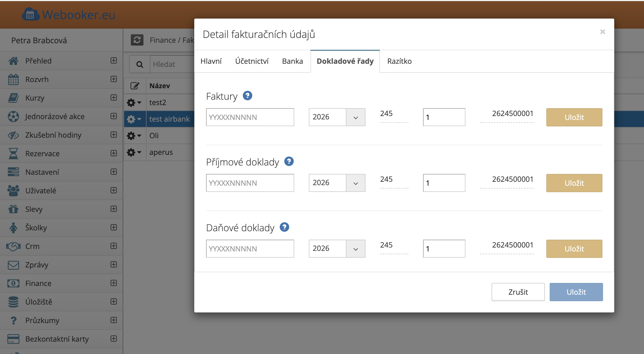The height and width of the screenshot is (354, 644).
Task: Open the Rozvrh calendar icon in sidebar
Action: [13, 80]
